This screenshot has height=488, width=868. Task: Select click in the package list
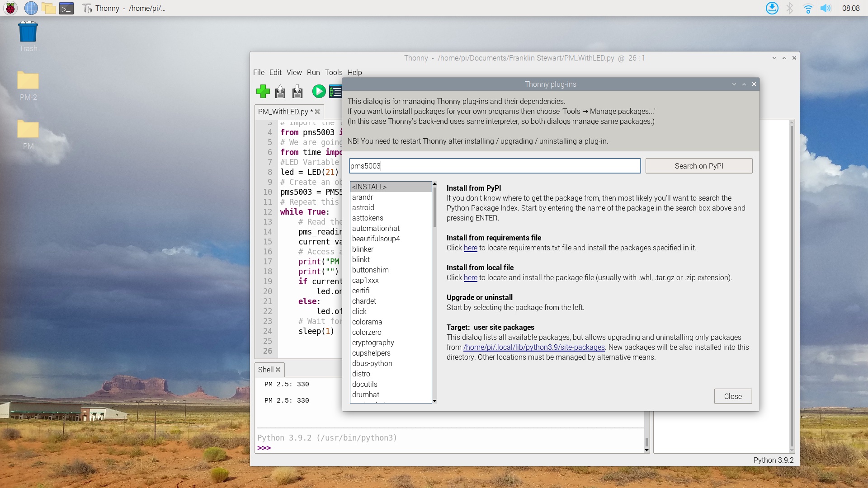tap(391, 311)
